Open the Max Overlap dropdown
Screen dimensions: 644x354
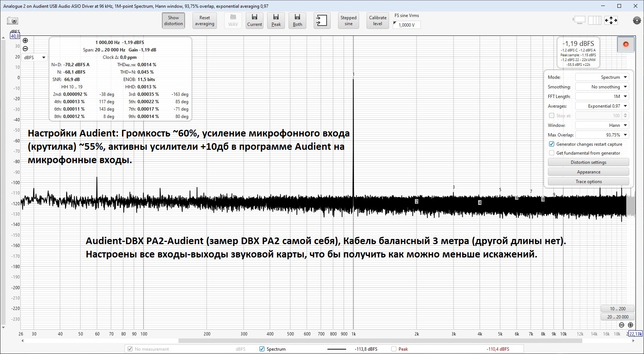pyautogui.click(x=602, y=135)
